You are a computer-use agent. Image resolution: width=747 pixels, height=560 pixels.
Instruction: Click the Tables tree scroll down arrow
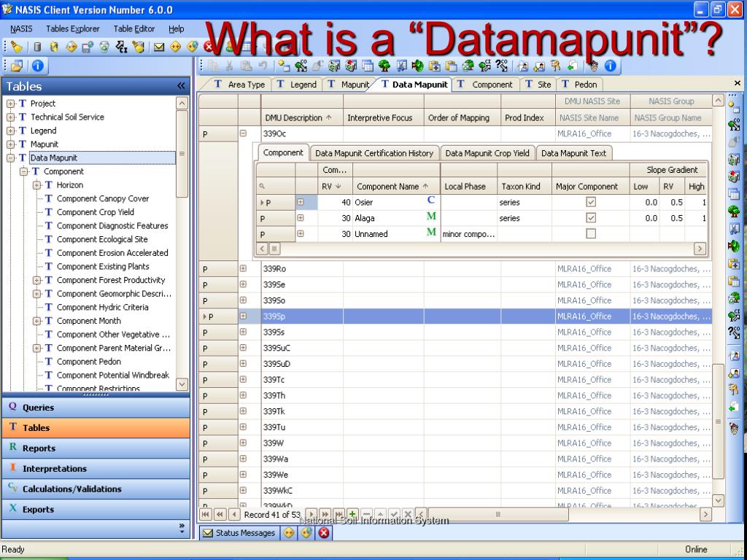(182, 384)
